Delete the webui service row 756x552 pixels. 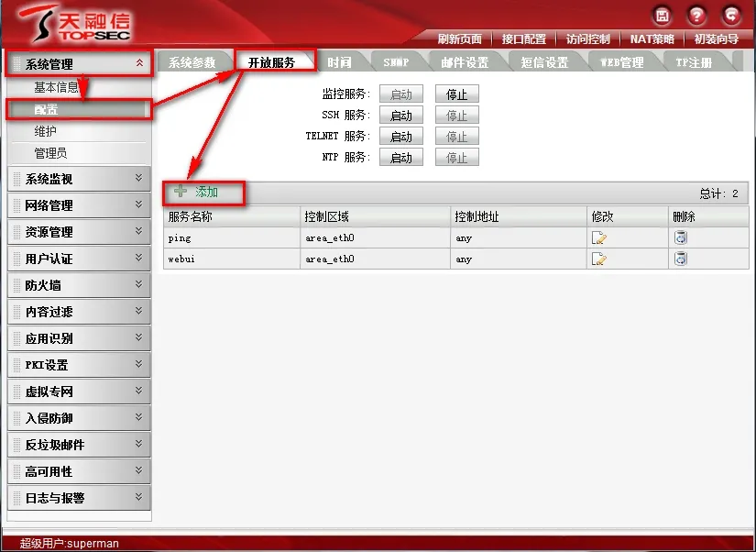coord(680,259)
